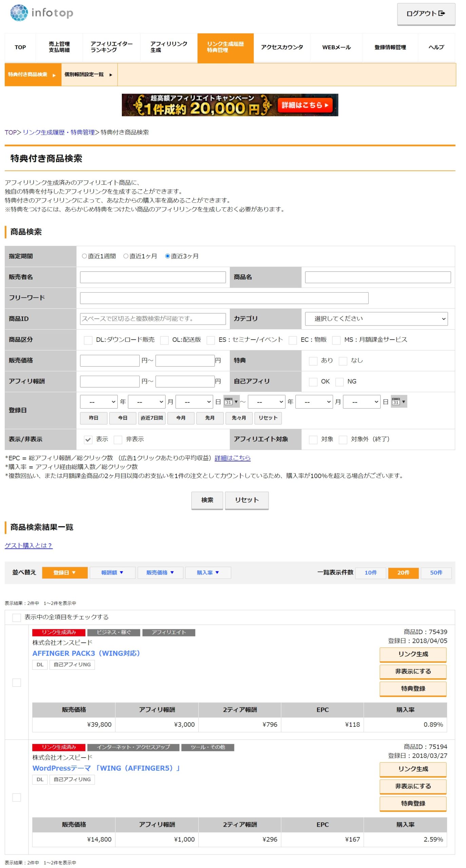
Task: Open 売上管理 支払明細 menu
Action: [59, 48]
